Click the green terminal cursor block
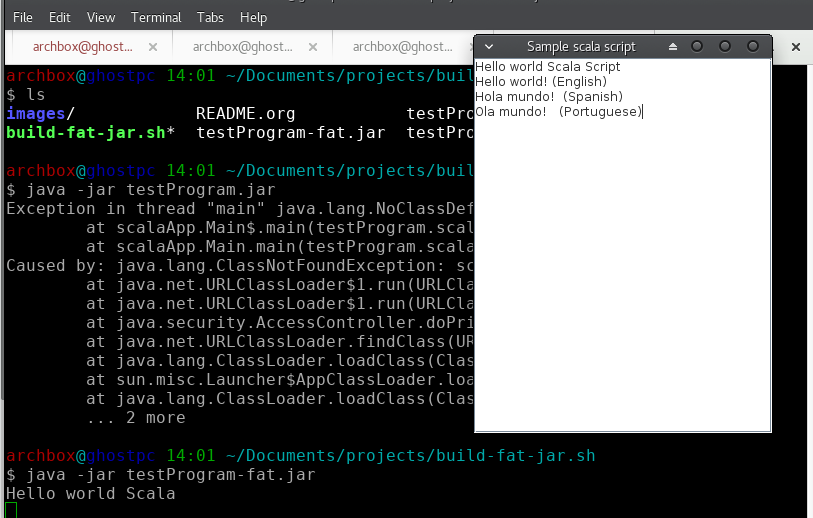 [11, 510]
